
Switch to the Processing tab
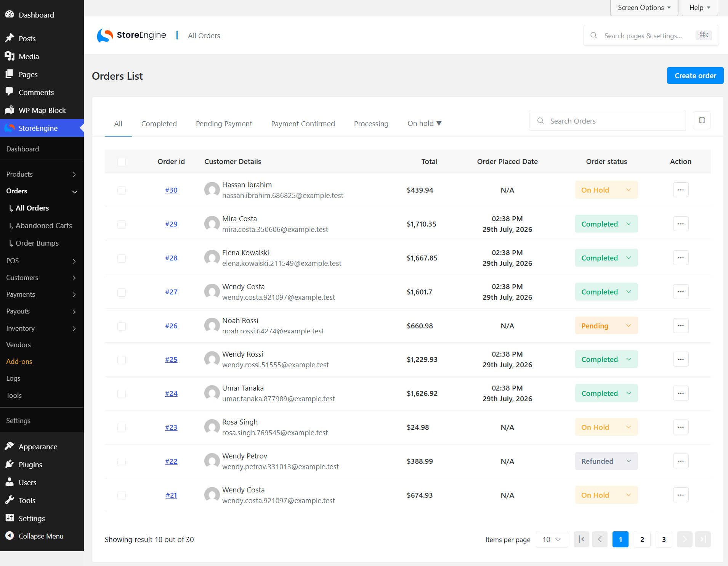pos(371,124)
